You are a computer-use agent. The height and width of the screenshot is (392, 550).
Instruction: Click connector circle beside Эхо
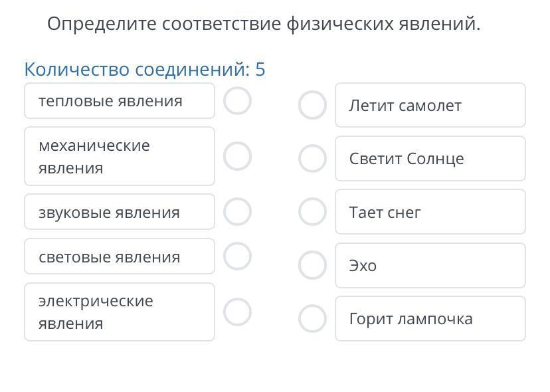click(x=312, y=265)
